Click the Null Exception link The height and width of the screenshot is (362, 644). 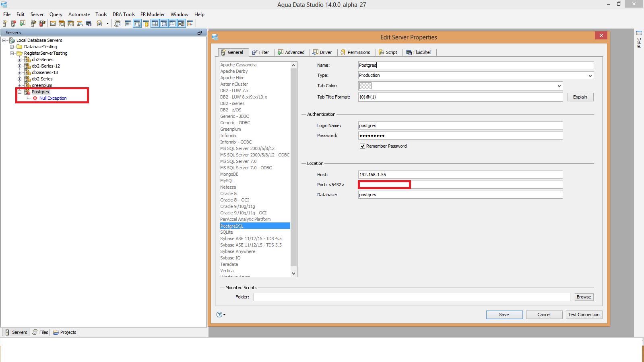pos(53,98)
